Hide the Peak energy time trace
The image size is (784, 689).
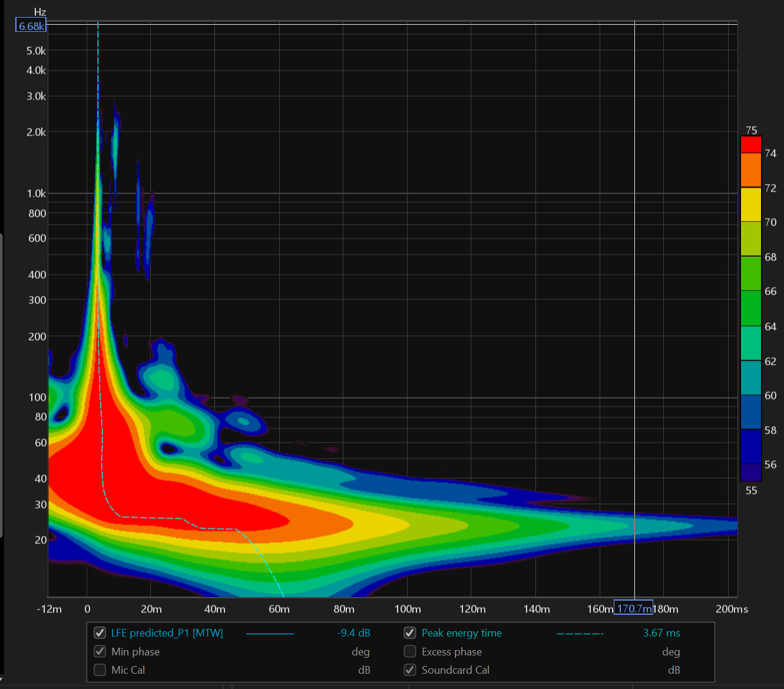(410, 633)
